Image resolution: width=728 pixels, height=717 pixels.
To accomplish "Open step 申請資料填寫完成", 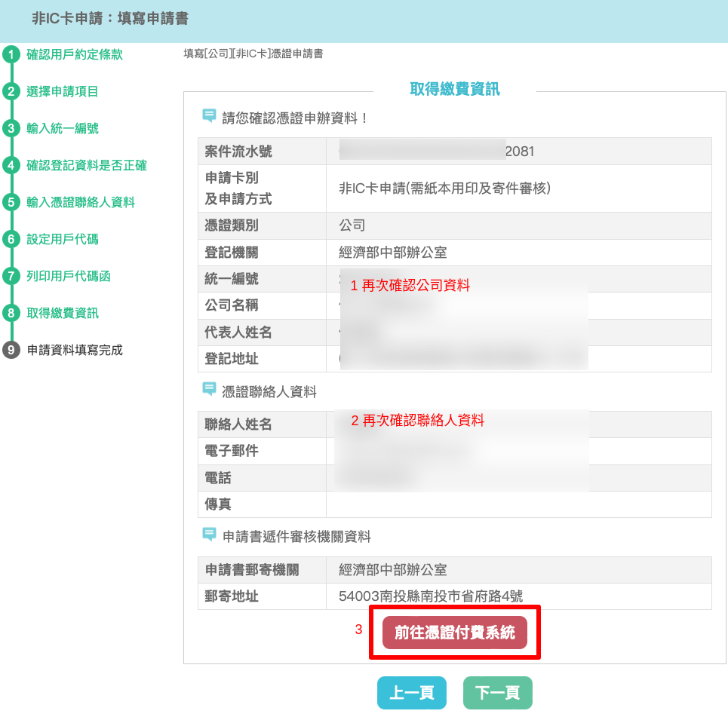I will click(75, 350).
